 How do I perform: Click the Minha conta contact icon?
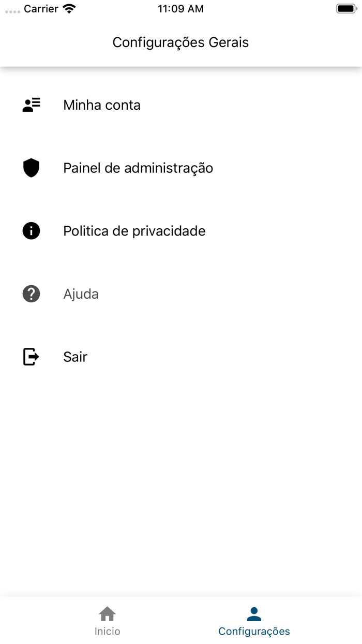(31, 104)
